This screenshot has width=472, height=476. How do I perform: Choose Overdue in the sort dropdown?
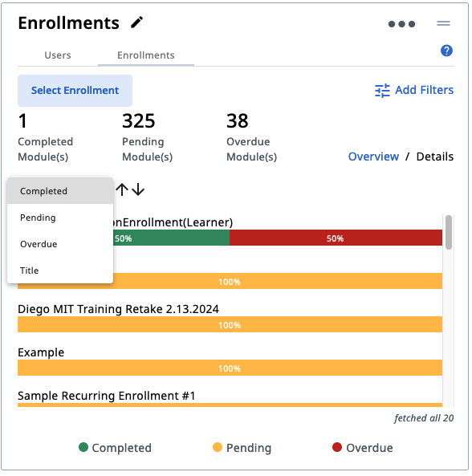[60, 244]
